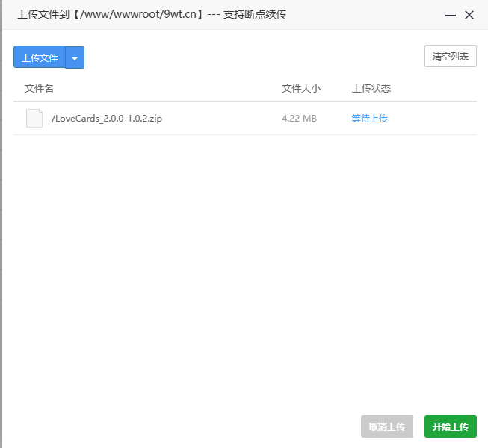Click the greyed 取消上传 button
This screenshot has height=448, width=488.
pyautogui.click(x=387, y=426)
